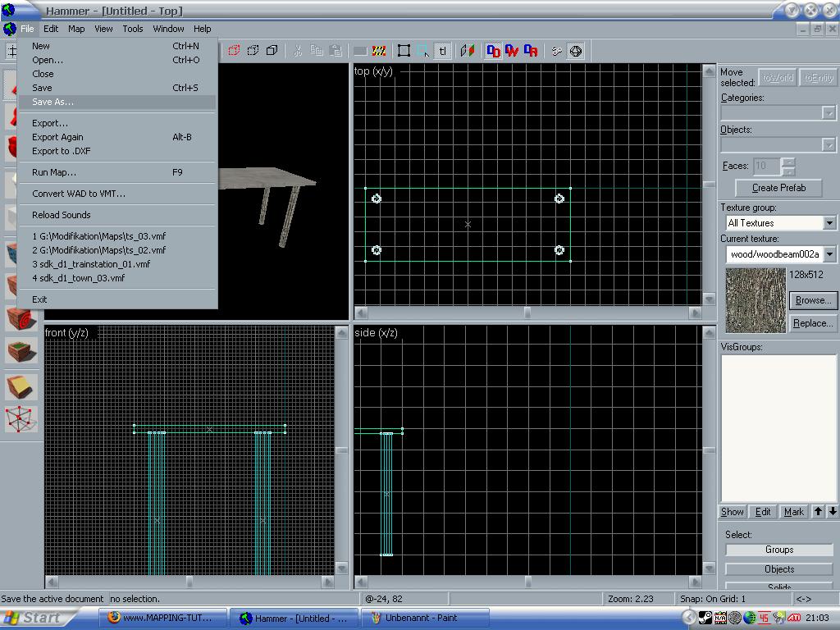Toggle auto-selection (cyan square with cursor)
840x630 pixels.
coord(422,51)
